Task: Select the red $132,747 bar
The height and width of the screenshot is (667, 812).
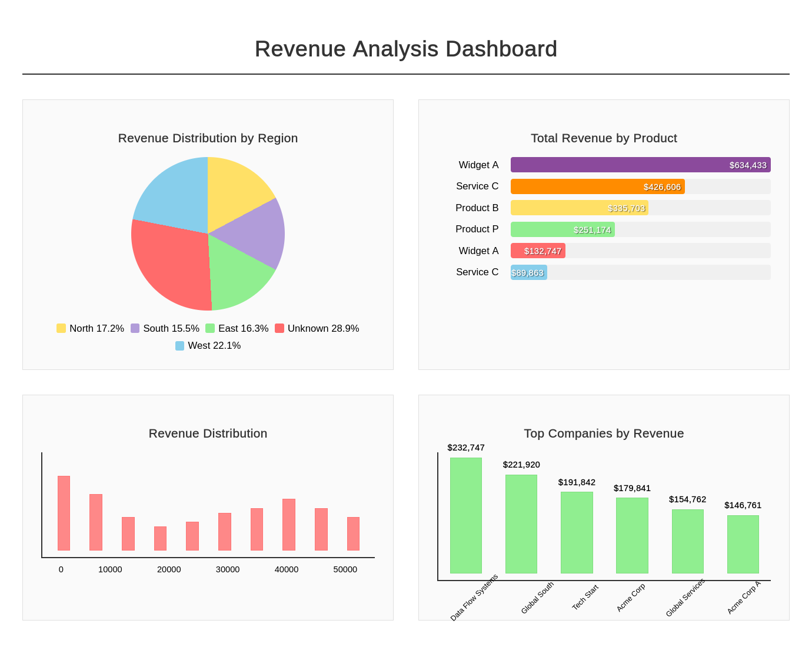Action: 538,251
